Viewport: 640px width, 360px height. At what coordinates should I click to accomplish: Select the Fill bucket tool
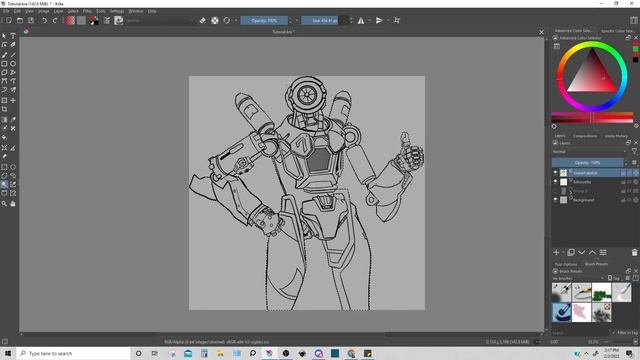(4, 138)
